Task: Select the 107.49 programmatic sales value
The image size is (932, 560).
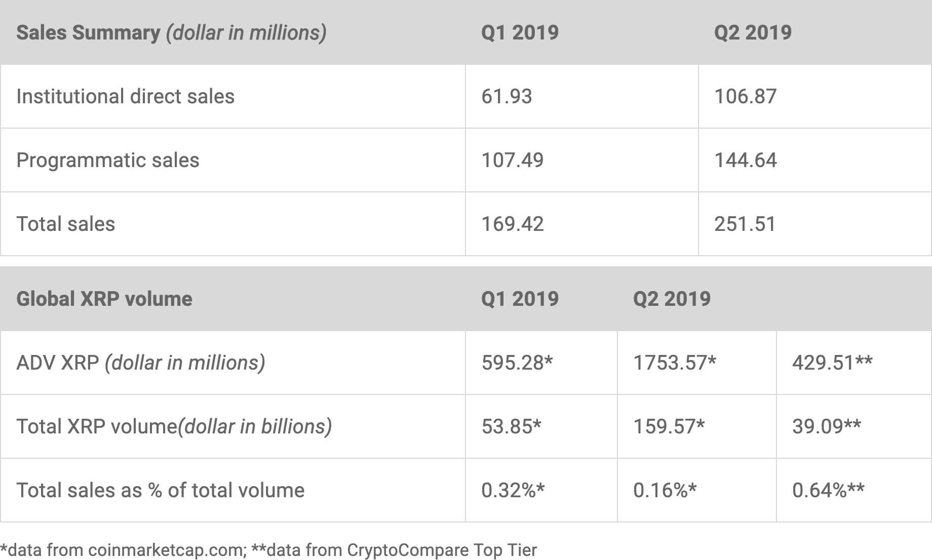Action: point(512,160)
